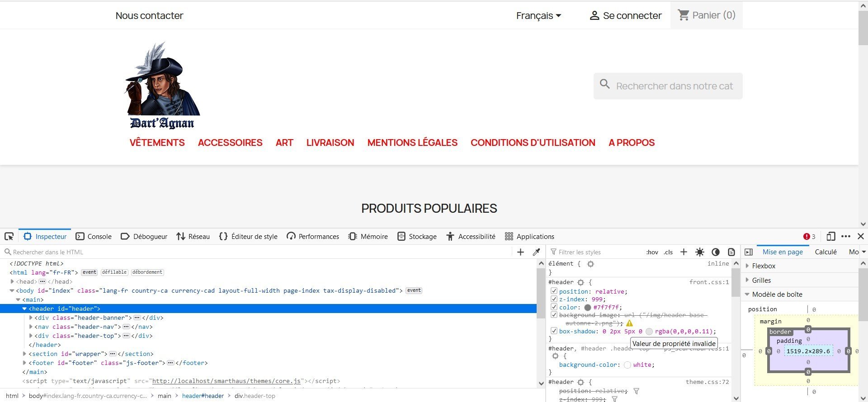Switch to the Console tab
The height and width of the screenshot is (402, 868).
coord(94,237)
